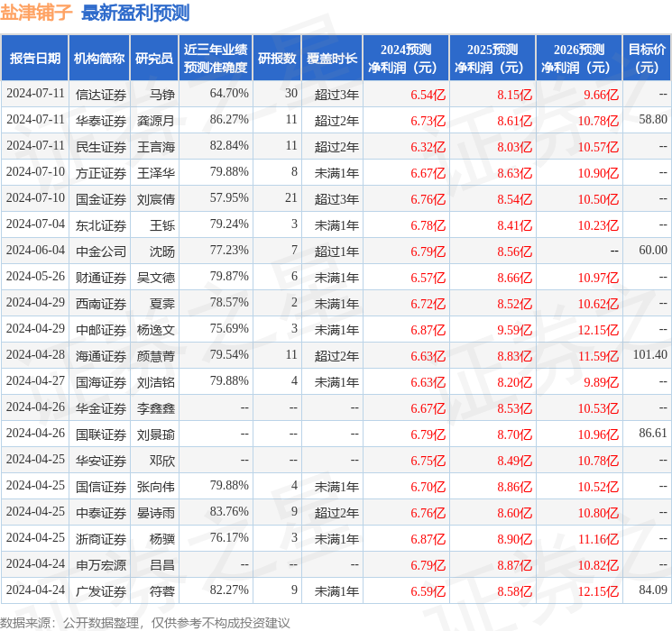Click the 申万宏源 institution cell
This screenshot has height=631, width=672.
tap(101, 564)
